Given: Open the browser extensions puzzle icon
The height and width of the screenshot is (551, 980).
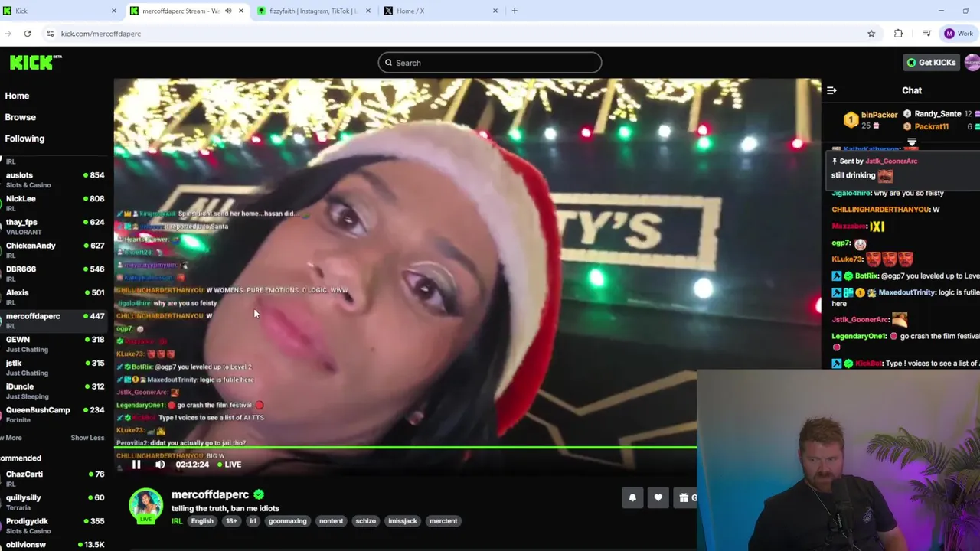Looking at the screenshot, I should [898, 34].
